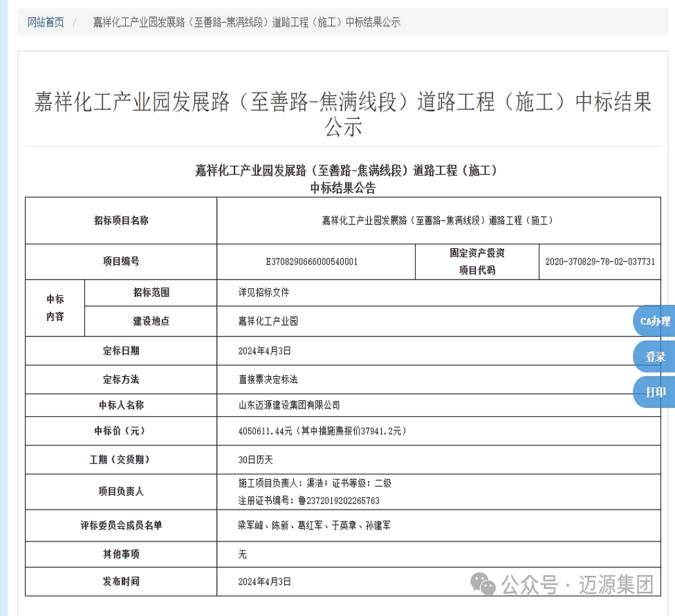675x616 pixels.
Task: Select the 评标委员会成员名单 label cell
Action: coord(121,525)
